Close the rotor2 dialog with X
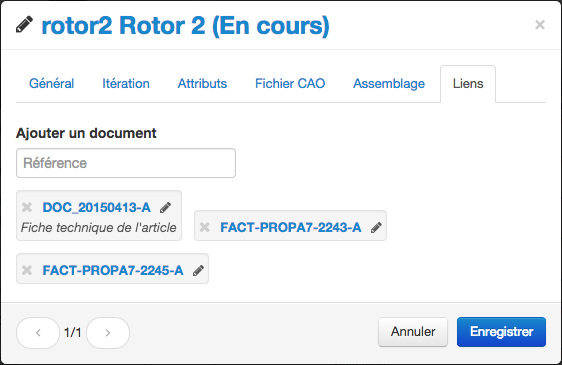The height and width of the screenshot is (365, 562). (540, 24)
